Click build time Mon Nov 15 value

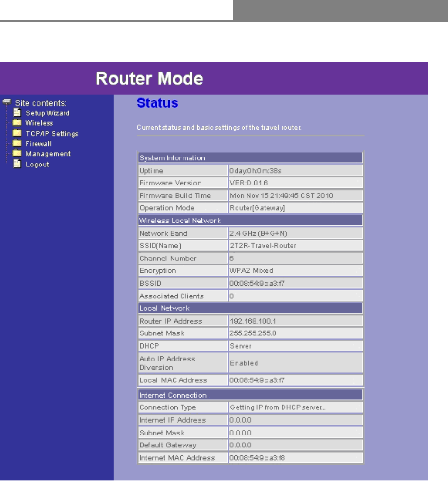pos(282,196)
